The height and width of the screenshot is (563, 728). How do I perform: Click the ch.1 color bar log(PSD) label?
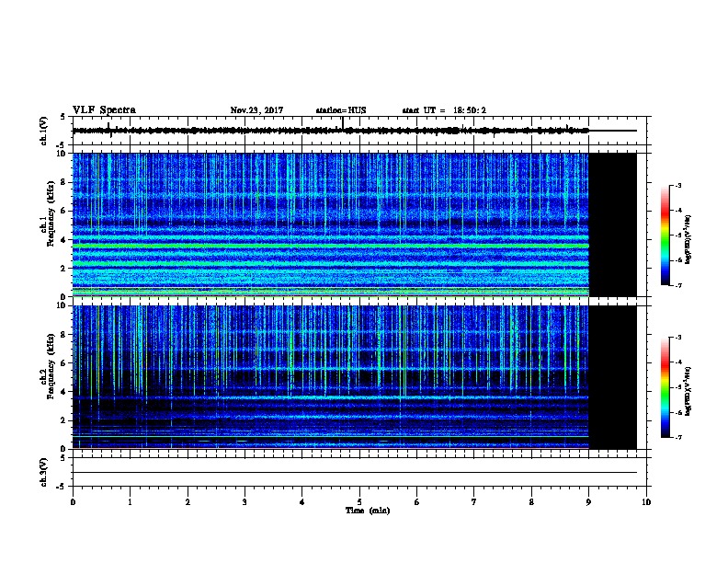coord(688,240)
